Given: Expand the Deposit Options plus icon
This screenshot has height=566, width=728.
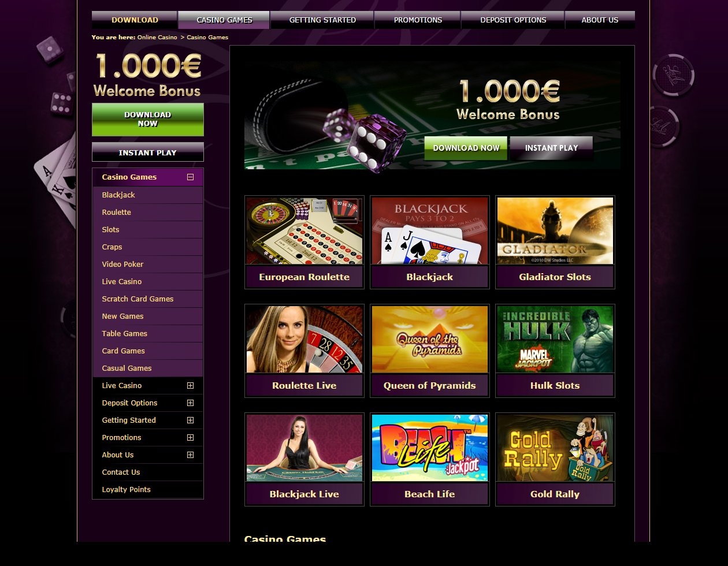Looking at the screenshot, I should tap(190, 403).
